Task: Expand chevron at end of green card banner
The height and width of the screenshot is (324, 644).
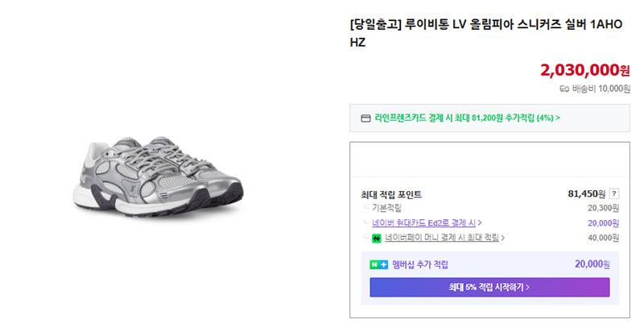Action: click(558, 118)
